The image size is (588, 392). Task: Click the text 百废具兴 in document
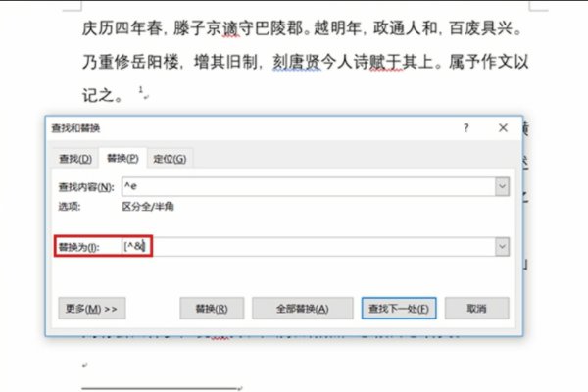tap(480, 28)
